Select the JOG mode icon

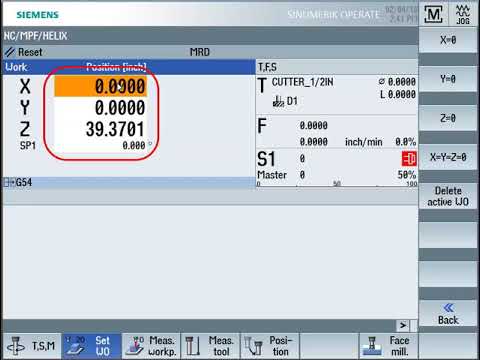coord(463,15)
